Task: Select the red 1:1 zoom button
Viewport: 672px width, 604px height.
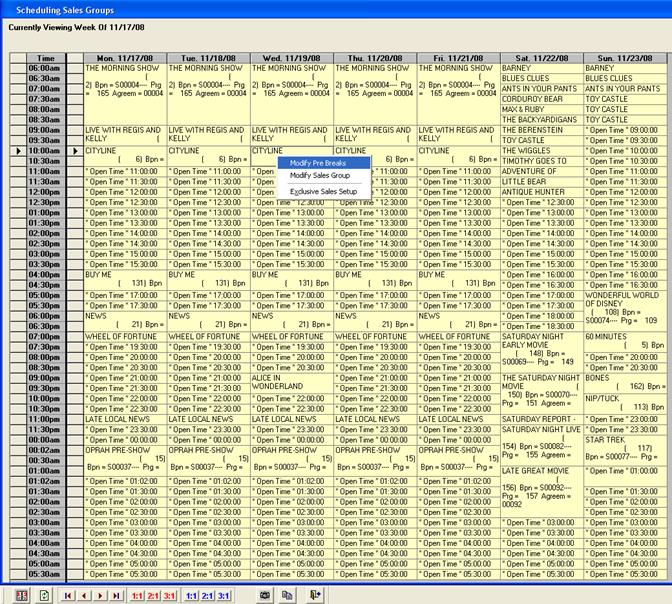Action: (137, 595)
